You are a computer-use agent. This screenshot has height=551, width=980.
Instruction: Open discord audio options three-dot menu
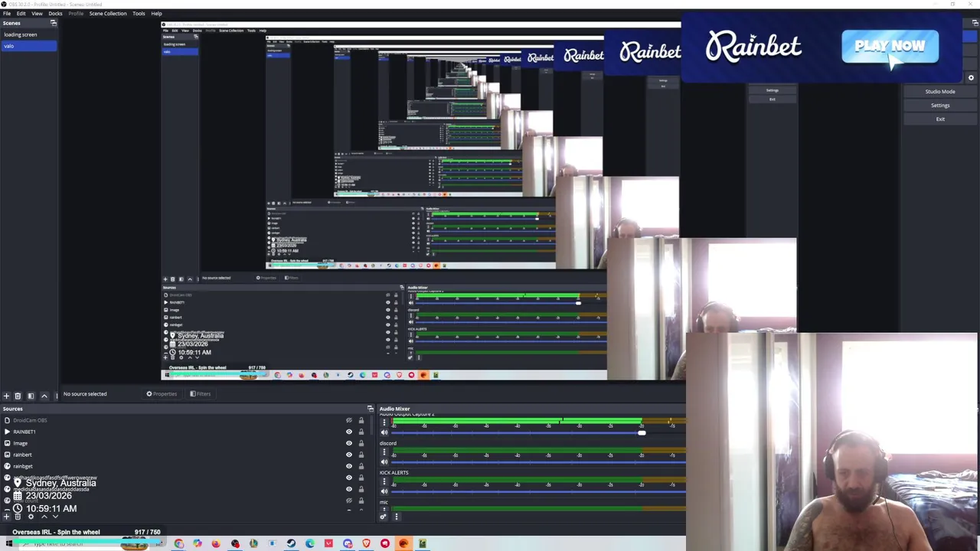(x=384, y=452)
